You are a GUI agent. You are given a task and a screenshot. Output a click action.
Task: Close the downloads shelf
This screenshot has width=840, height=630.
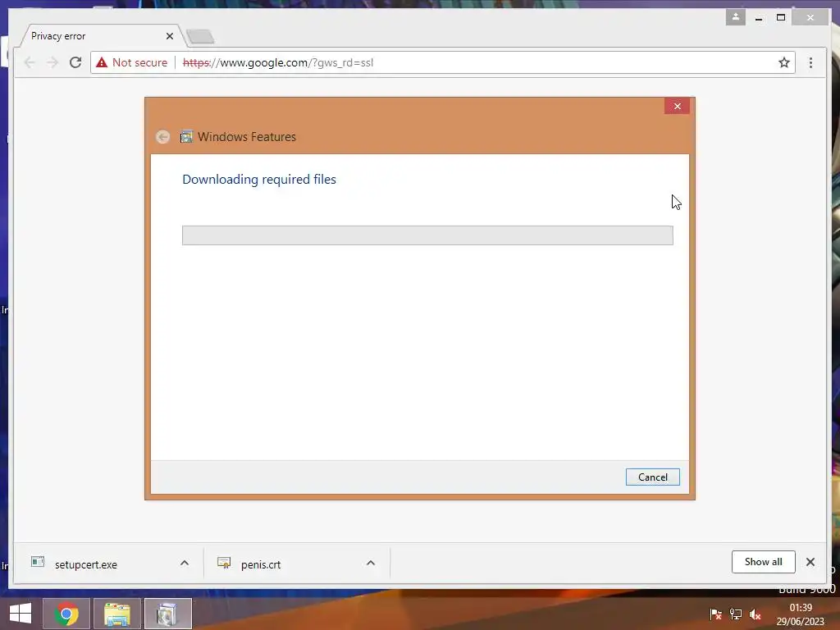810,562
